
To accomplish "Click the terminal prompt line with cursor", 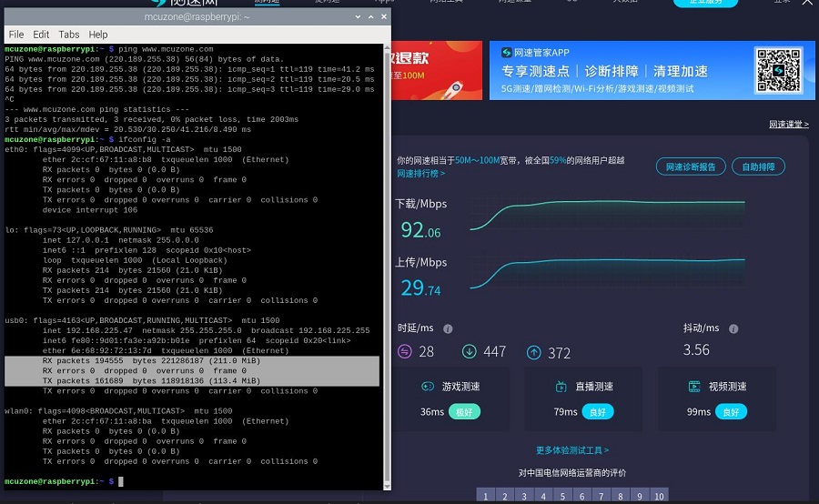I will click(64, 481).
